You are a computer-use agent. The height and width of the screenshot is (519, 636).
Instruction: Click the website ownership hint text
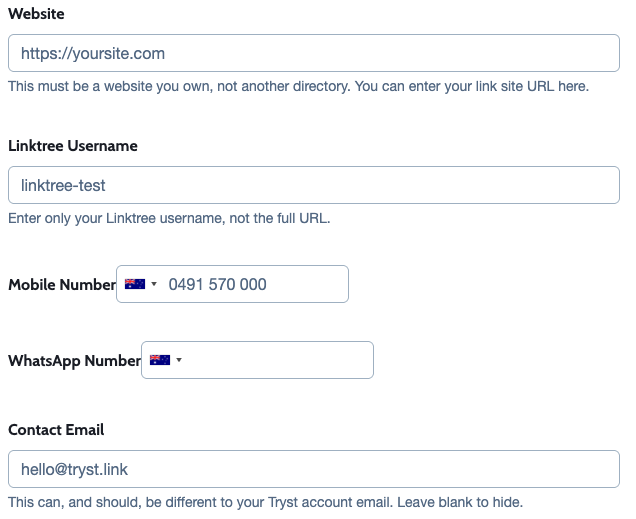pyautogui.click(x=298, y=86)
